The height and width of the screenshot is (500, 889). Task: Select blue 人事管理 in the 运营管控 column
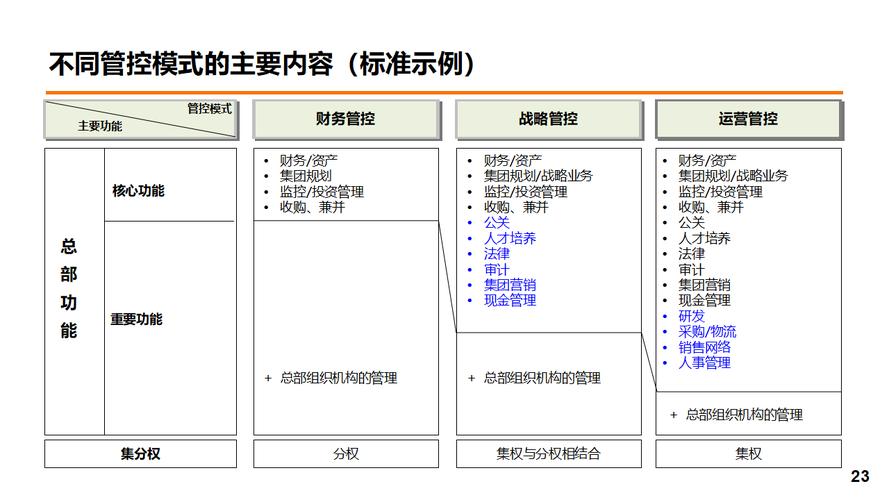coord(704,363)
